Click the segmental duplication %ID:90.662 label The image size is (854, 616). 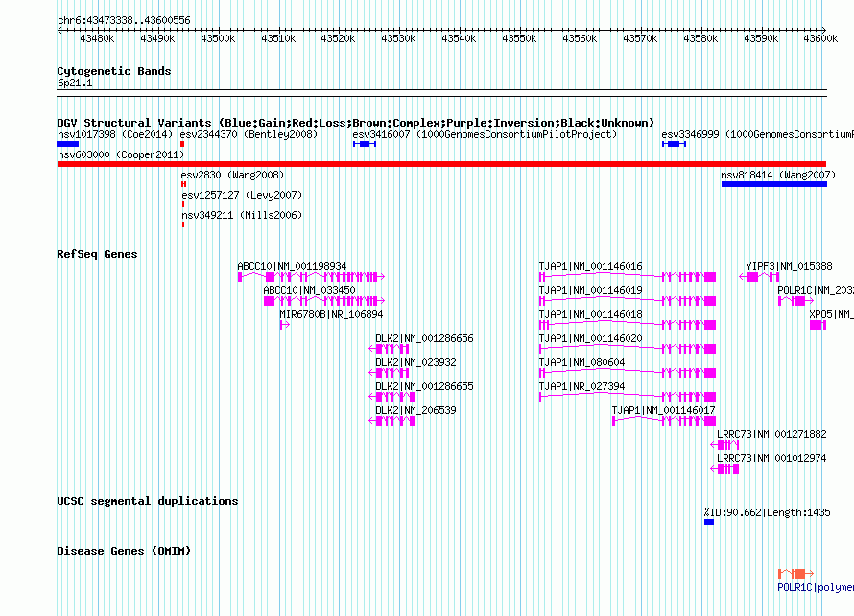pyautogui.click(x=767, y=512)
